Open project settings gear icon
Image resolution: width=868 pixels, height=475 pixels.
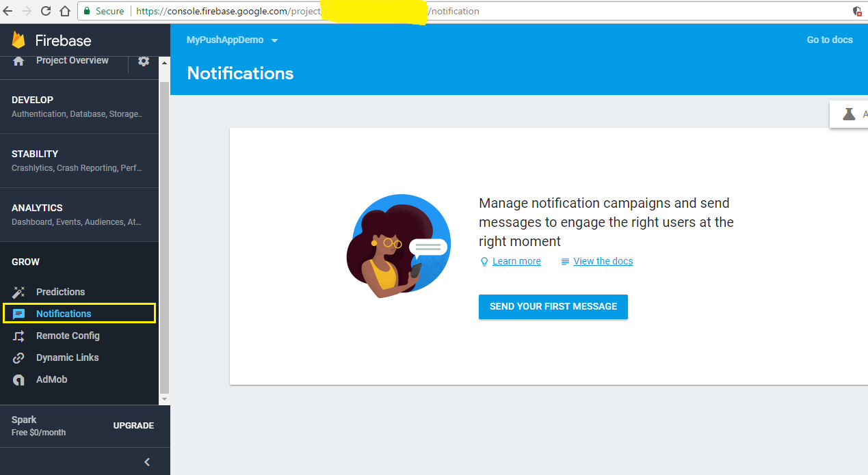pyautogui.click(x=144, y=61)
